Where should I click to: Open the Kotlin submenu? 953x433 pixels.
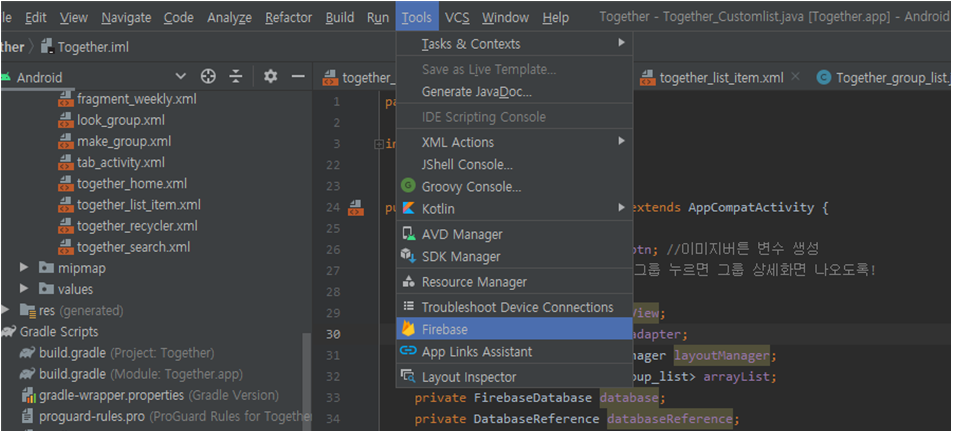[x=514, y=209]
